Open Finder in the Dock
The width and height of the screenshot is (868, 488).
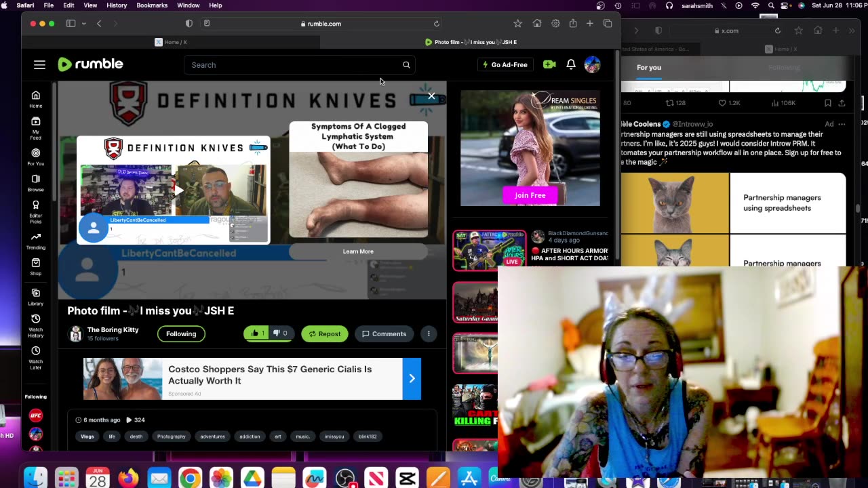35,478
